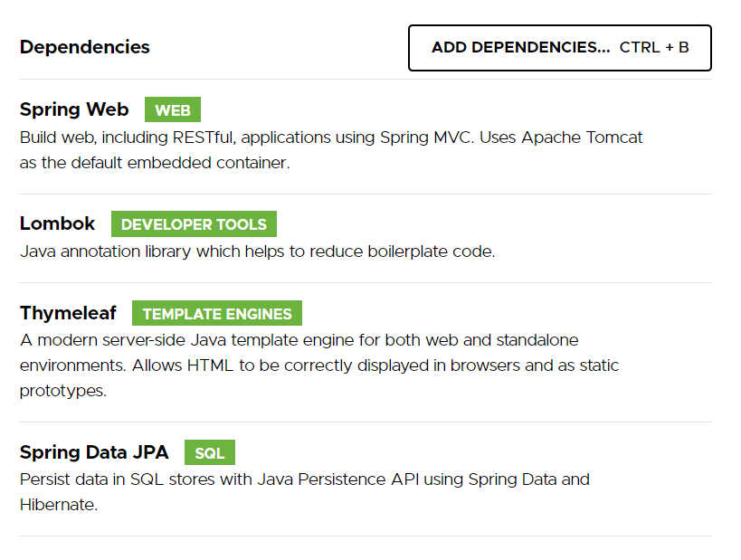
Task: Click the Spring Data JPA Hibernate description
Action: coord(305,492)
